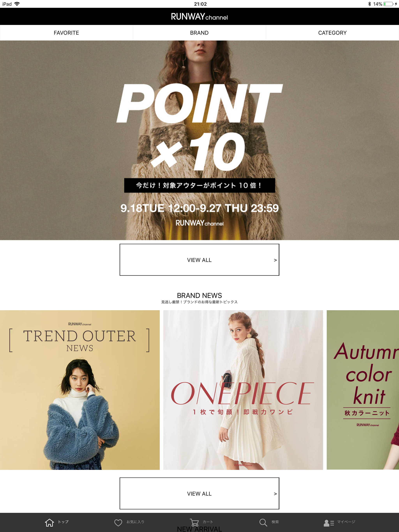Click VIEW ALL button under Brand News
This screenshot has width=399, height=532.
tap(199, 493)
